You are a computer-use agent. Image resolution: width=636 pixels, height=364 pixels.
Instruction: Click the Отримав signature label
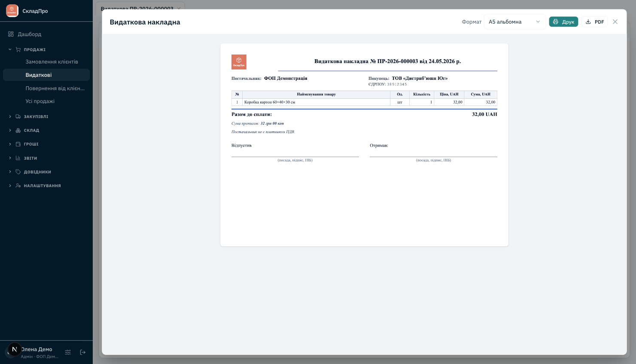(379, 146)
